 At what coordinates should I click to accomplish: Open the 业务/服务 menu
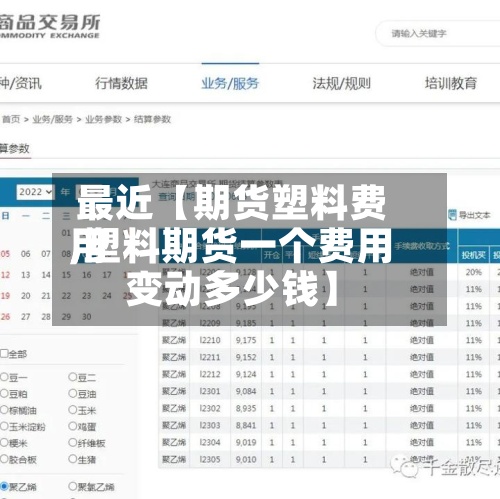pos(230,83)
